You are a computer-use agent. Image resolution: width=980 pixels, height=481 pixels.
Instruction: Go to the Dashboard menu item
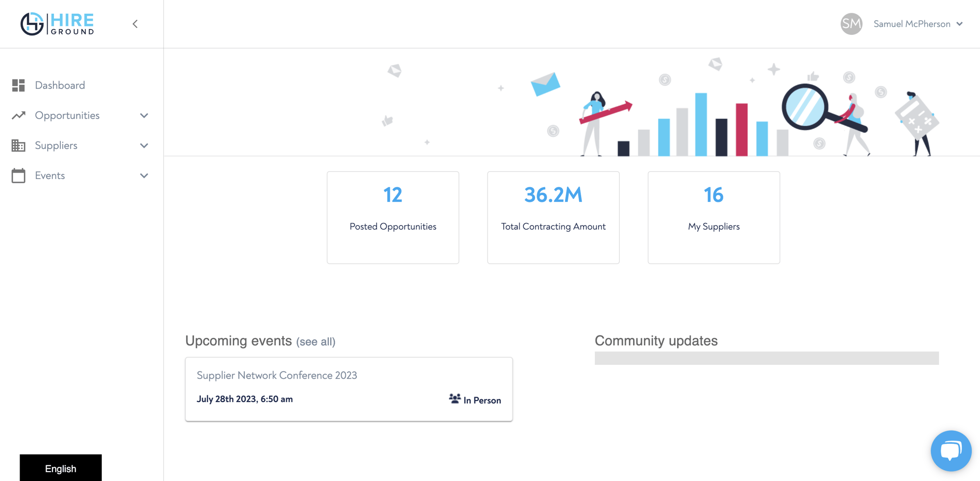click(x=60, y=85)
